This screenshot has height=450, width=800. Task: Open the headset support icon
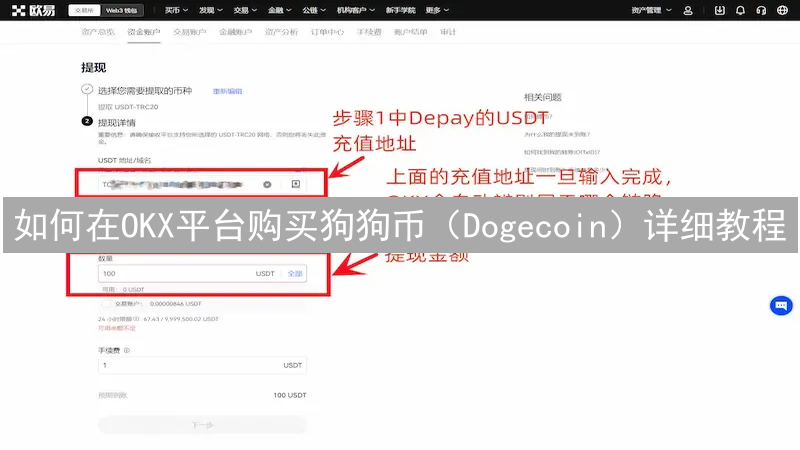click(761, 10)
